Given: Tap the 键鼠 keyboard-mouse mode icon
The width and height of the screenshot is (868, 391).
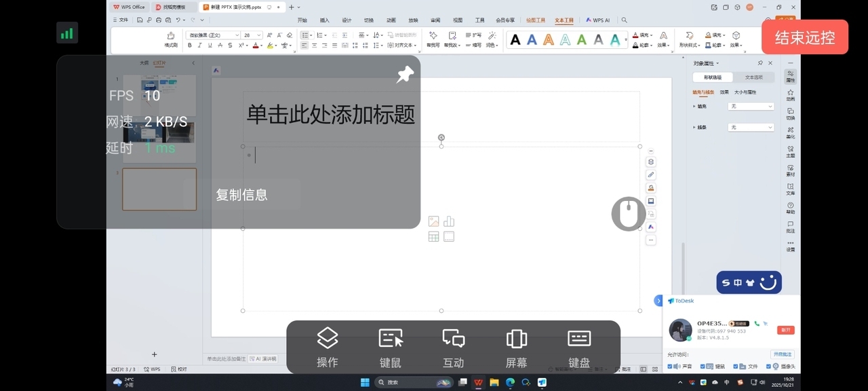Looking at the screenshot, I should click(x=391, y=347).
